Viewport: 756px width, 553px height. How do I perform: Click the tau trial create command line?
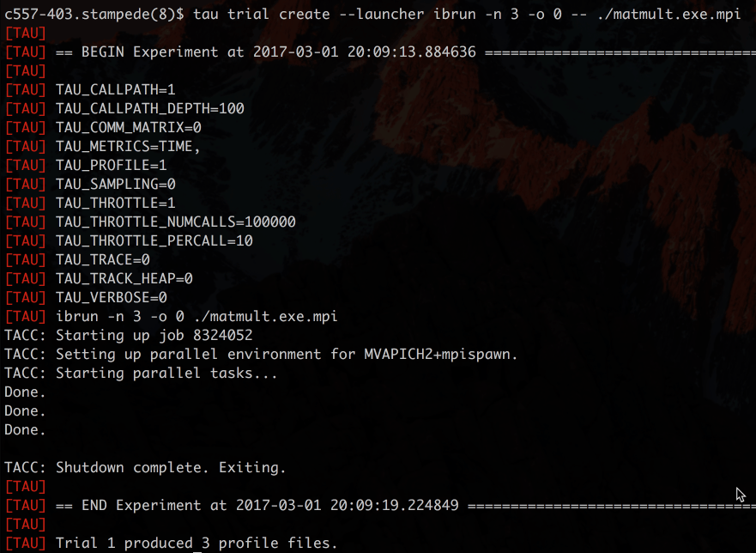coord(372,14)
